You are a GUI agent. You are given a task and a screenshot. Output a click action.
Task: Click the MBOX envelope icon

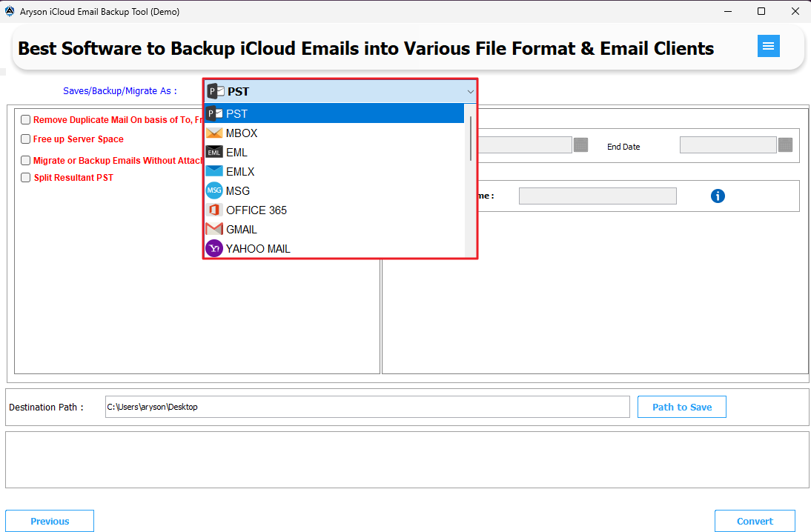214,133
